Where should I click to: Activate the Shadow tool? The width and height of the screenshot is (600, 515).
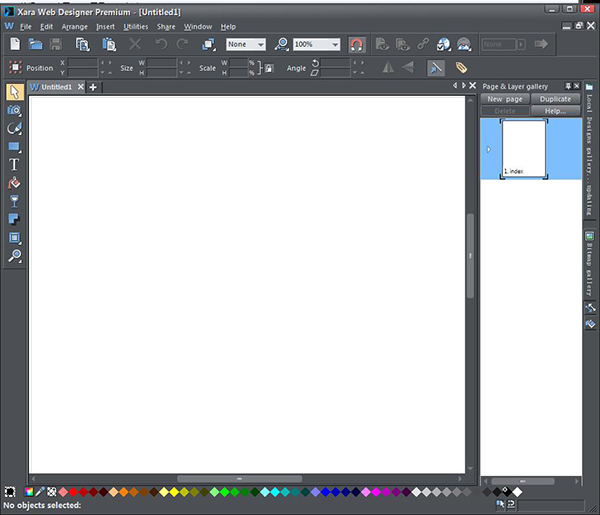14,219
